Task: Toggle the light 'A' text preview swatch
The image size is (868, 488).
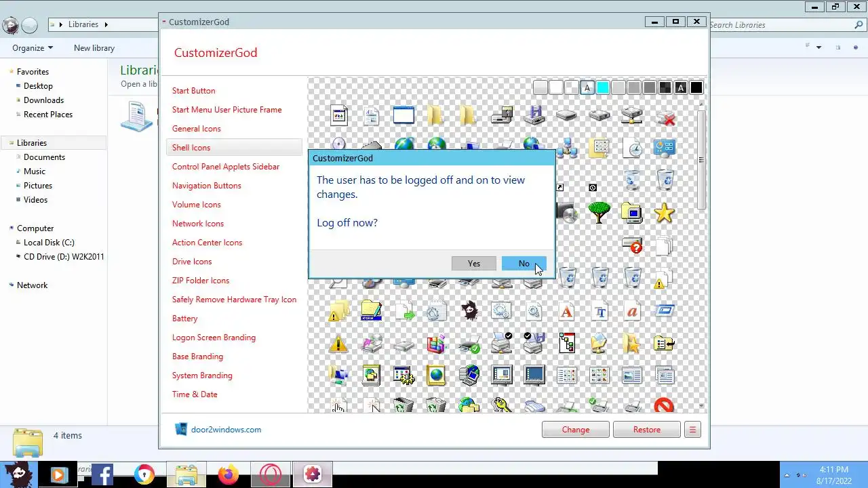Action: click(x=587, y=87)
